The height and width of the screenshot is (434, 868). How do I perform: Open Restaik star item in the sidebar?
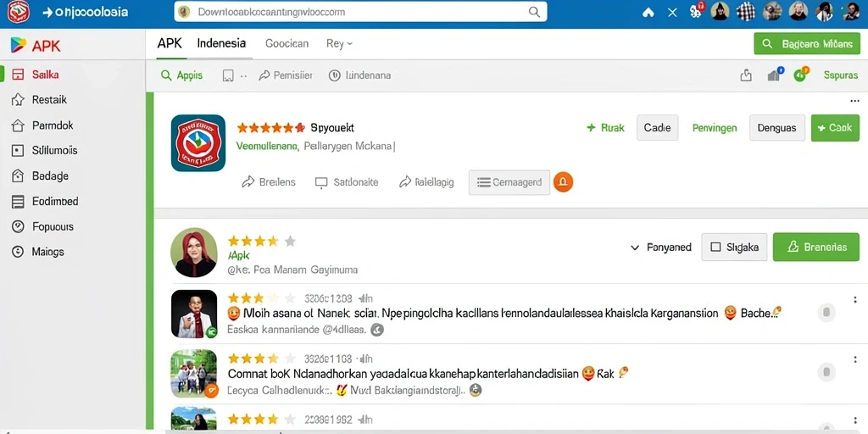point(39,100)
